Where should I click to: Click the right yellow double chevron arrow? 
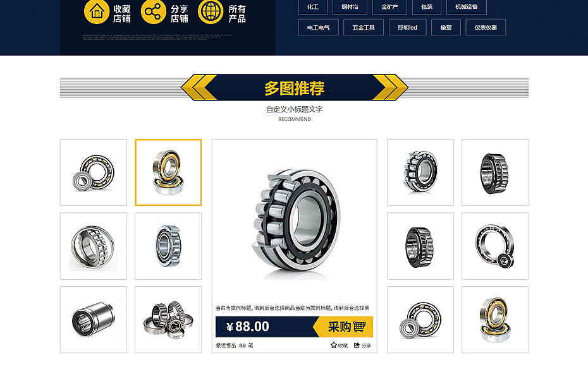pyautogui.click(x=390, y=87)
